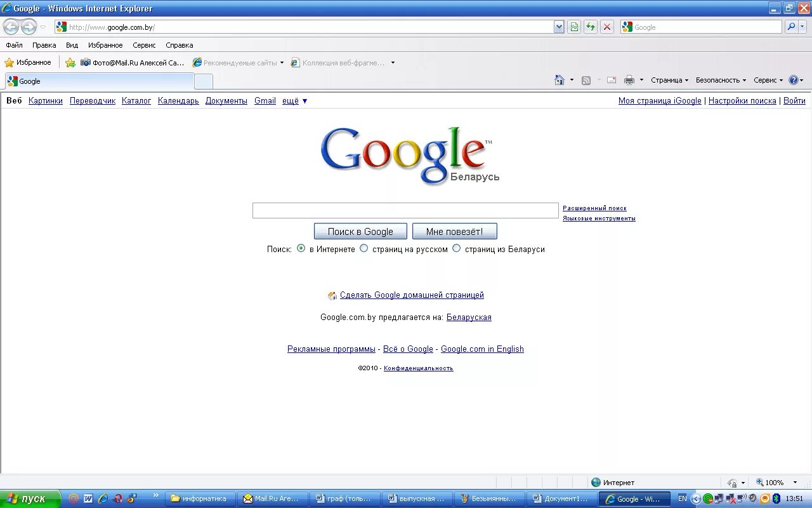
Task: Click the Protected Mode lock icon in status bar
Action: click(x=733, y=483)
